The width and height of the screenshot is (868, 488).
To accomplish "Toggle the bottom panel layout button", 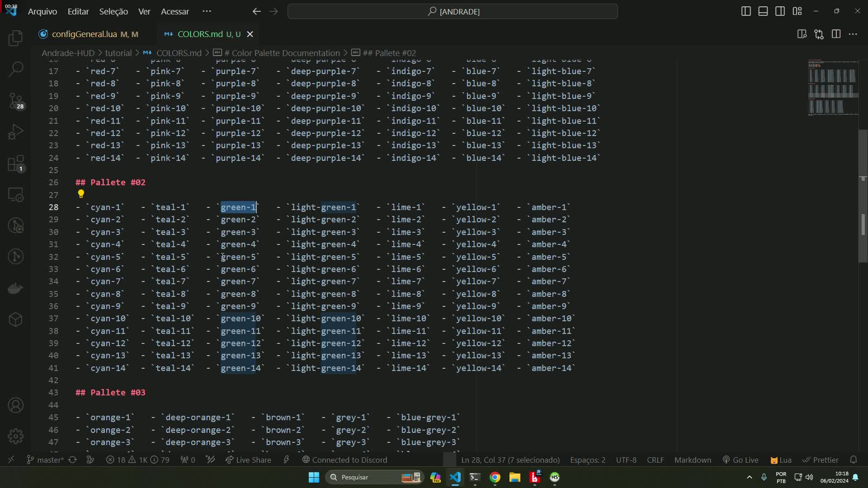I will (763, 11).
